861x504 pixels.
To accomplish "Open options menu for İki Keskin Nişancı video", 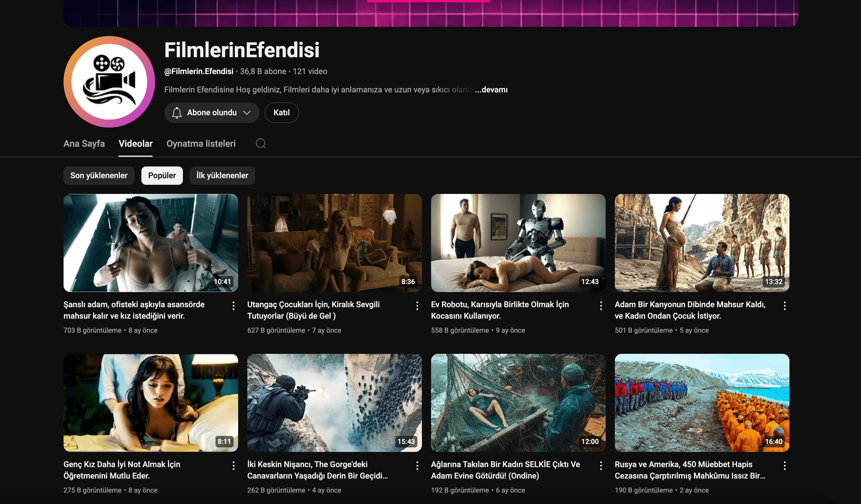I will pos(417,465).
